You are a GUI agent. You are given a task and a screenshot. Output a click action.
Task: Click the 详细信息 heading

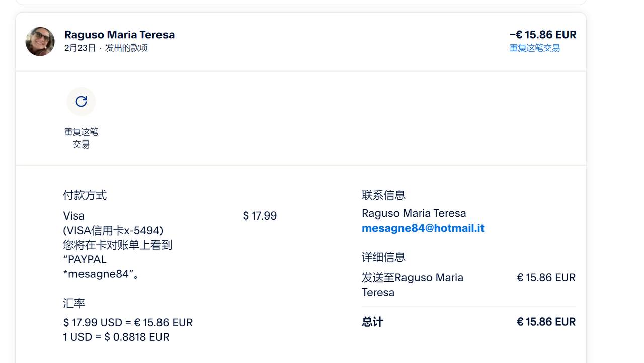383,257
